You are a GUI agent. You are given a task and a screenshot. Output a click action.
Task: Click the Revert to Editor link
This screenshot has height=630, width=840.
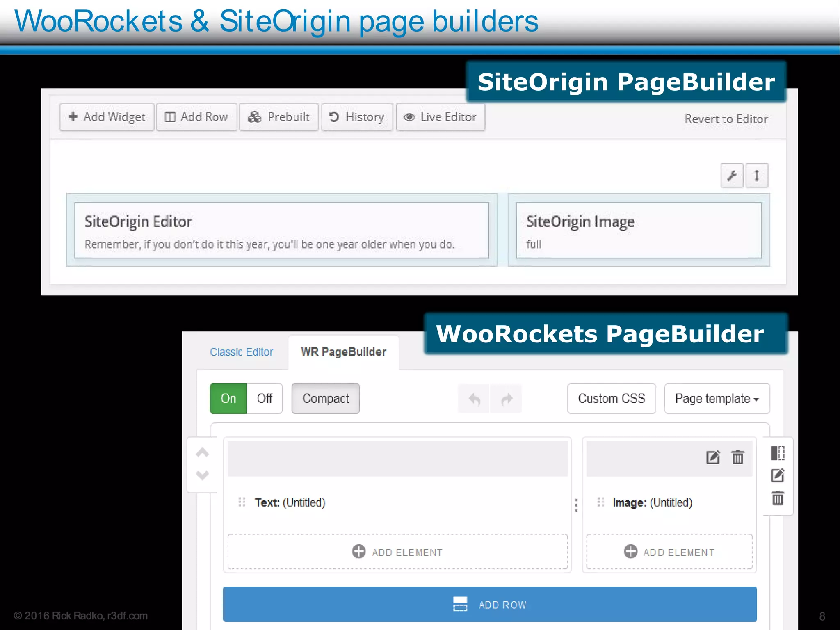point(726,119)
